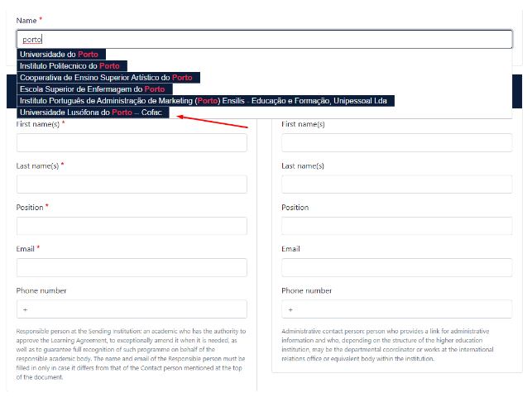Click the 'Name' label above the search field

[x=26, y=21]
